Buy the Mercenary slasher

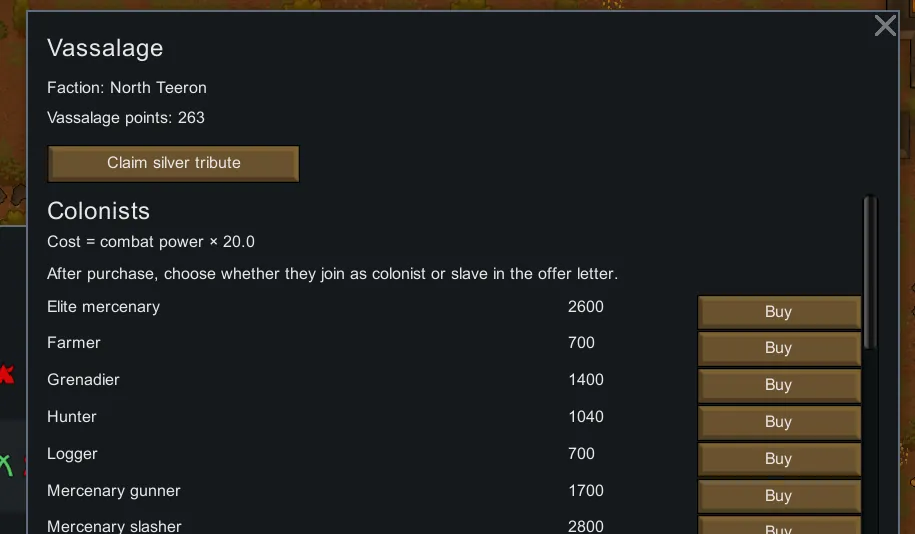778,526
